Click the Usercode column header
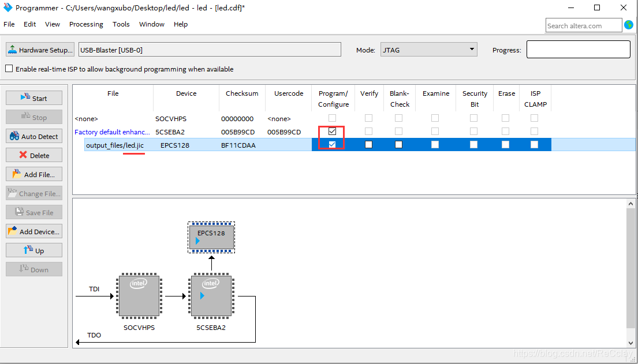This screenshot has width=638, height=364. [289, 93]
